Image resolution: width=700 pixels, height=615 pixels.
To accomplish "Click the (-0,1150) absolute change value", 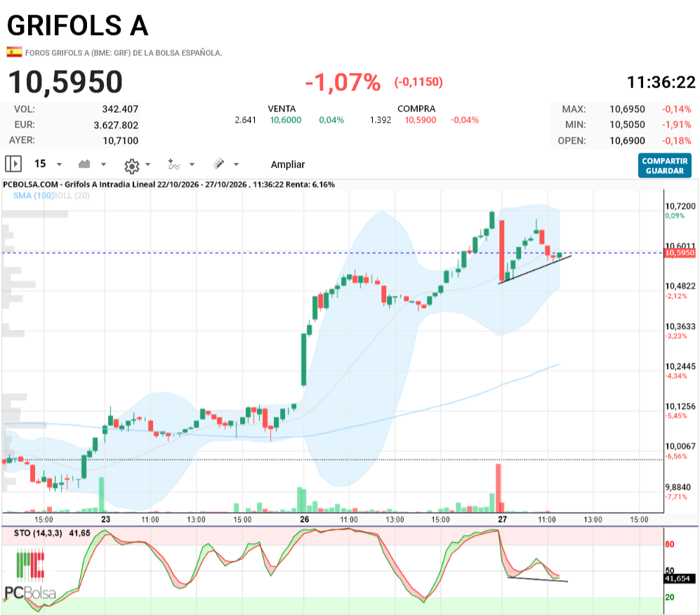I will (418, 81).
